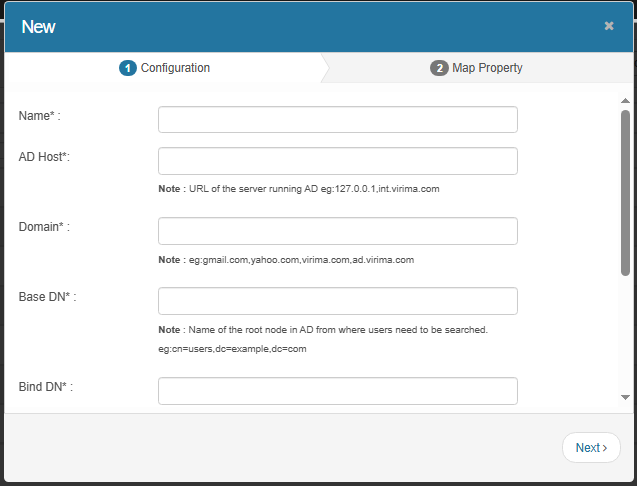Click the Name* field label

coord(40,116)
